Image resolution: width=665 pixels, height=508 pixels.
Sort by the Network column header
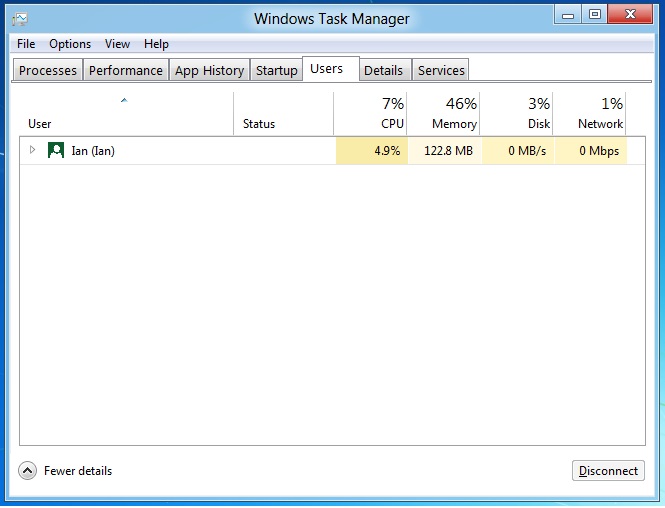click(x=590, y=113)
